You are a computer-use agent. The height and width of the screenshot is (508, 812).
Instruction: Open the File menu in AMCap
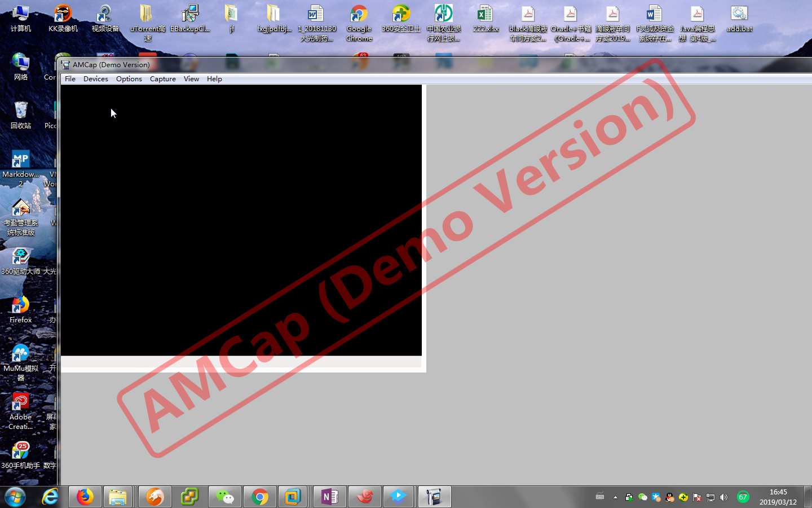[x=70, y=79]
